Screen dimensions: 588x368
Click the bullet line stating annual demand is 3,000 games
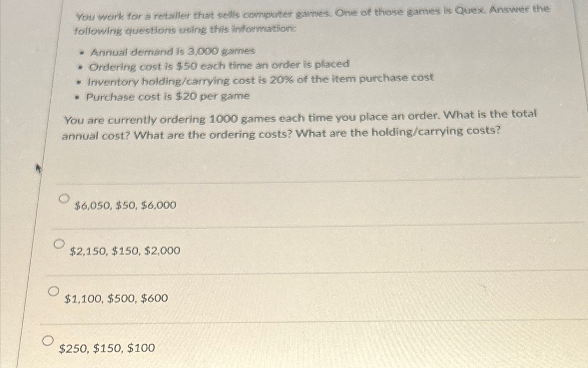point(171,51)
